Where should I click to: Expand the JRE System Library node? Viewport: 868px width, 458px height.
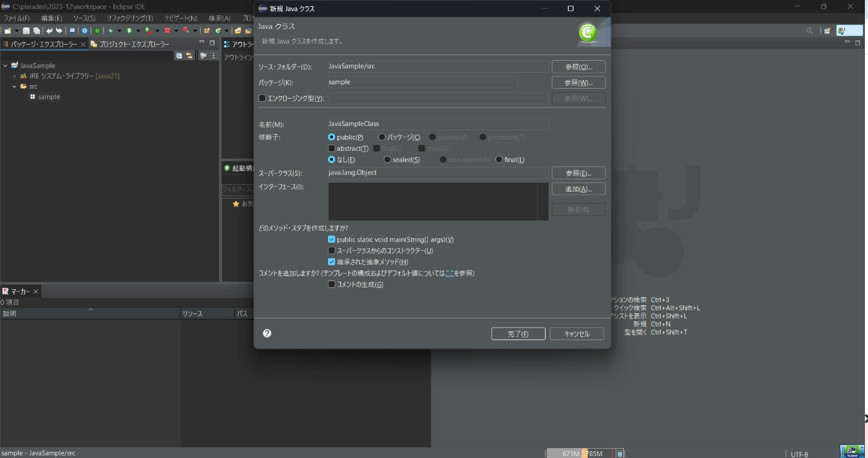(14, 76)
